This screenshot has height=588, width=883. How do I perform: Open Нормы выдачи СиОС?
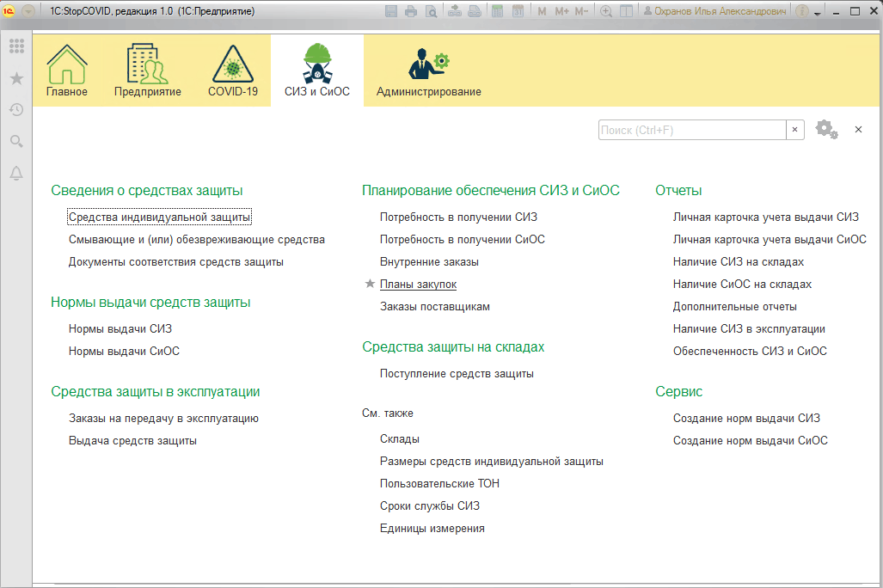[x=124, y=352]
